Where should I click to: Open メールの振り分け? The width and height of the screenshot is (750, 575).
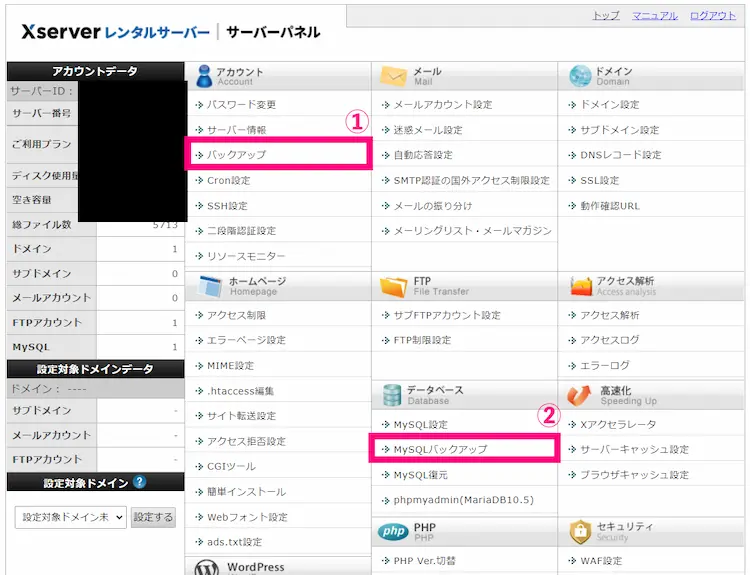432,206
